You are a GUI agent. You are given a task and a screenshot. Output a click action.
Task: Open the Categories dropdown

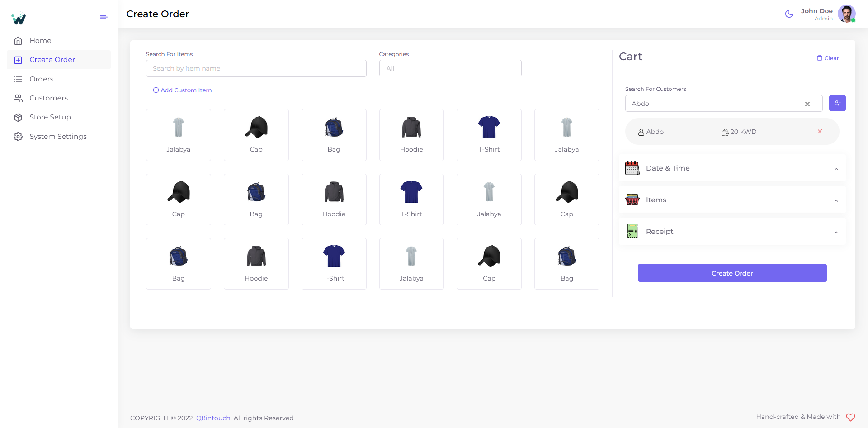click(450, 68)
